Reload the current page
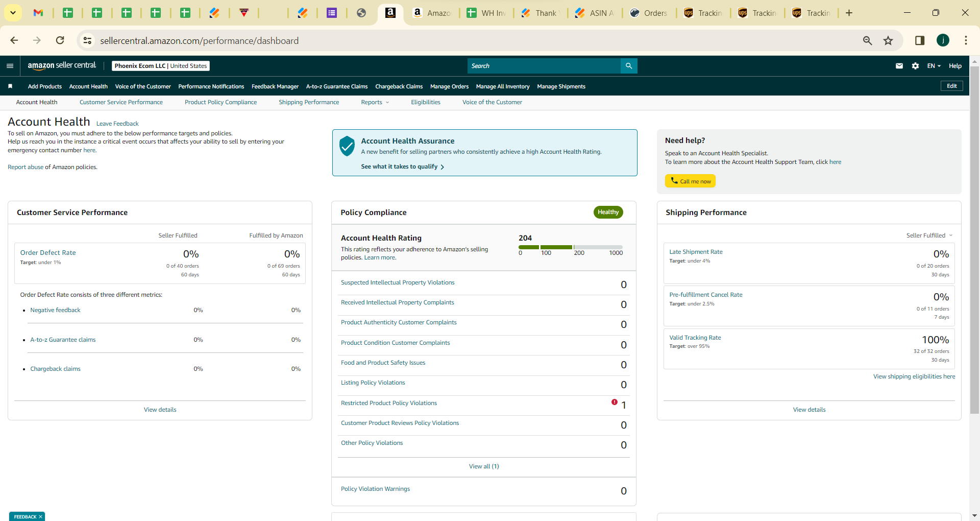Screen dimensions: 980x521 pyautogui.click(x=60, y=40)
